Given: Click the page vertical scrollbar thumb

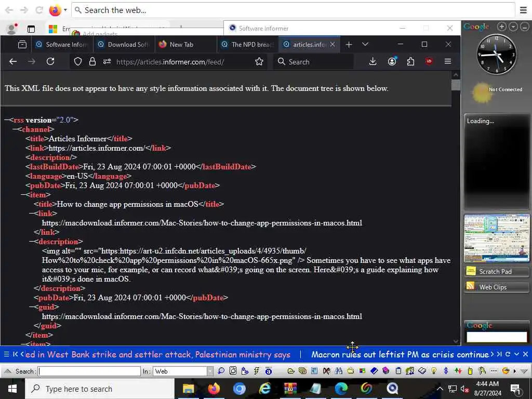Looking at the screenshot, I should (456, 85).
